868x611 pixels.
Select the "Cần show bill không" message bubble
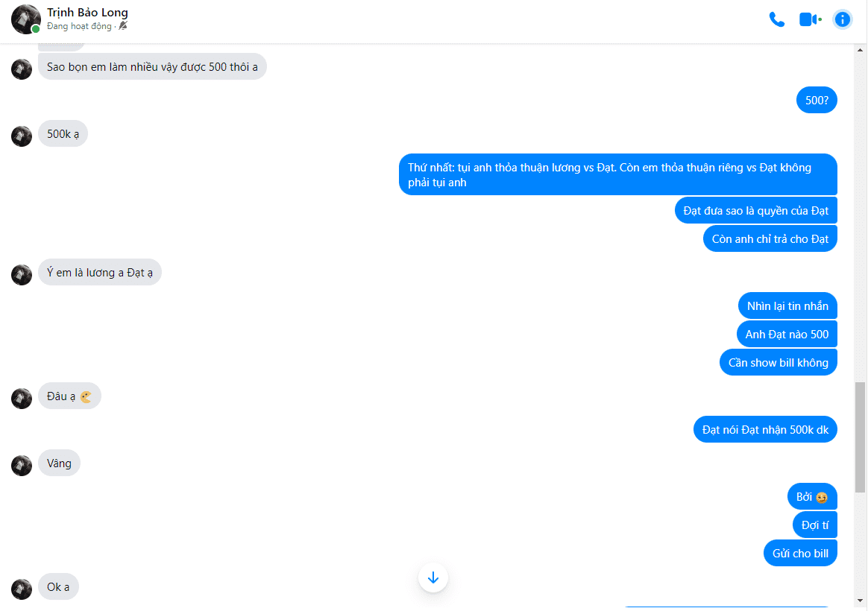778,363
